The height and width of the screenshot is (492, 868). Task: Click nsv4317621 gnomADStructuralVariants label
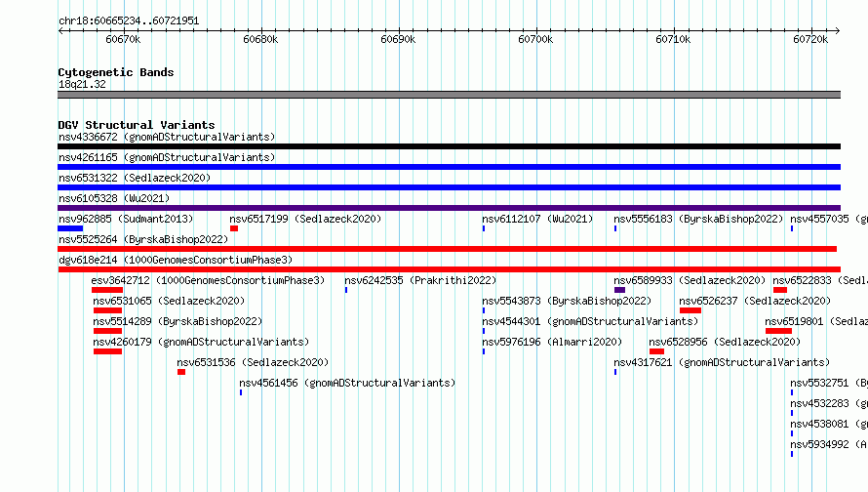722,362
